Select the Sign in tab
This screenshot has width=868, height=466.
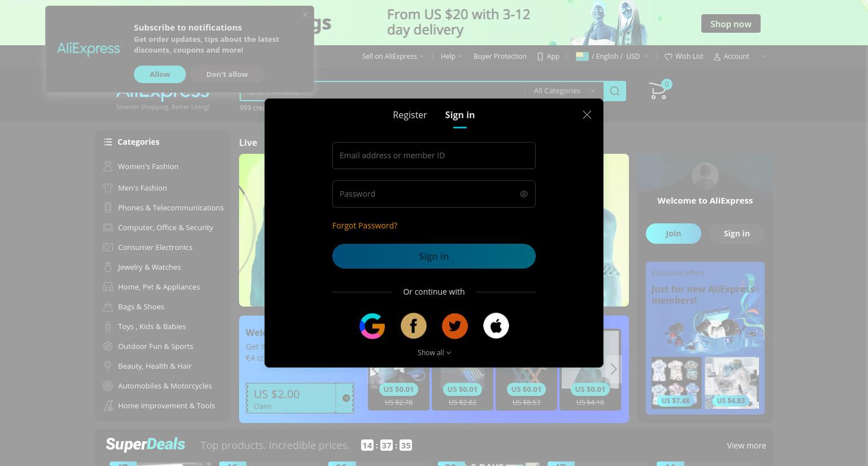pyautogui.click(x=460, y=115)
